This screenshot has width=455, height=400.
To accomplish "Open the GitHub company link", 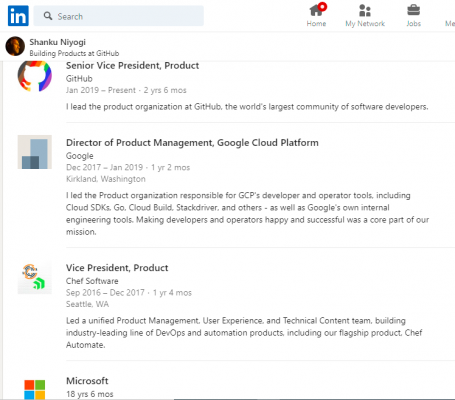I will tap(79, 79).
